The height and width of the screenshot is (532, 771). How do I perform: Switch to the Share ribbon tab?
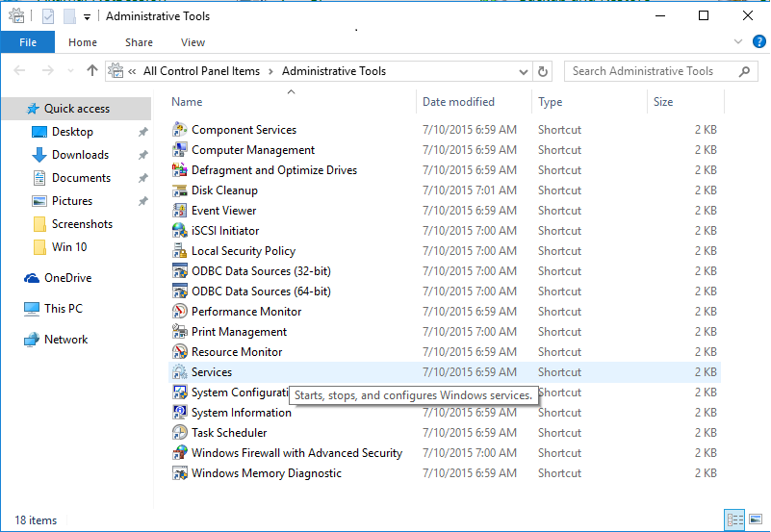(139, 42)
